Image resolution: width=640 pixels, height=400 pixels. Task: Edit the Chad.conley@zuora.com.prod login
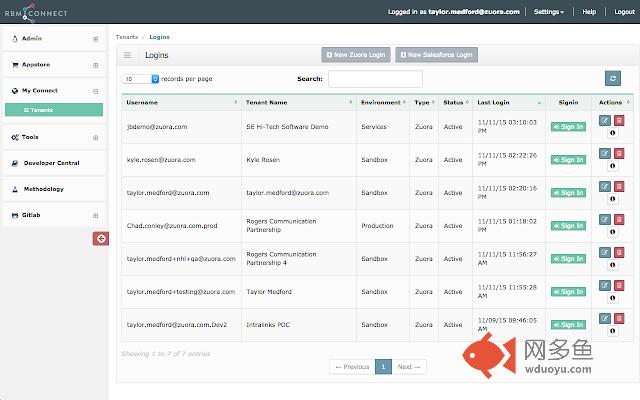pyautogui.click(x=604, y=220)
